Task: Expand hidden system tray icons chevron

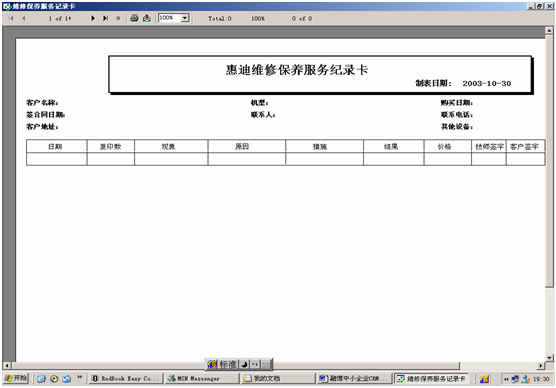Action: 506,379
